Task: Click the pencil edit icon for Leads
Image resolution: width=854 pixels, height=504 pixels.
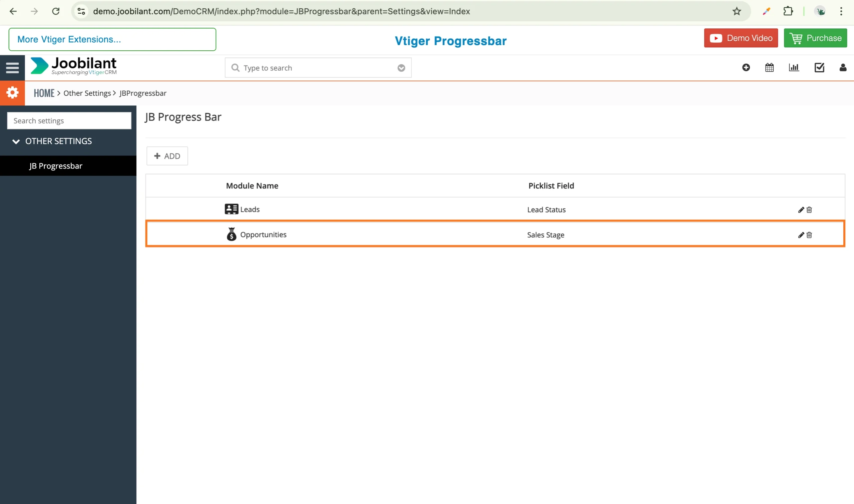Action: 801,210
